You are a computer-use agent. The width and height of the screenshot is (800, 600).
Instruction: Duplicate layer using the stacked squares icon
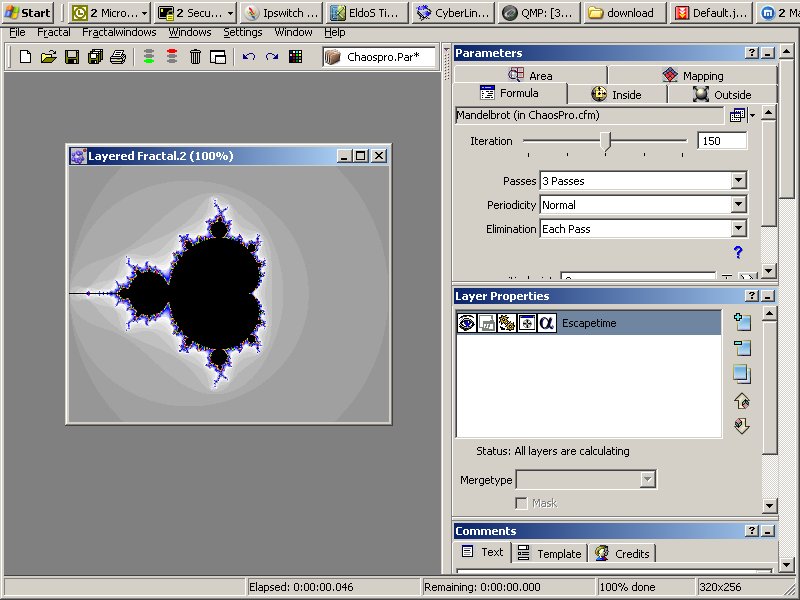pyautogui.click(x=741, y=374)
